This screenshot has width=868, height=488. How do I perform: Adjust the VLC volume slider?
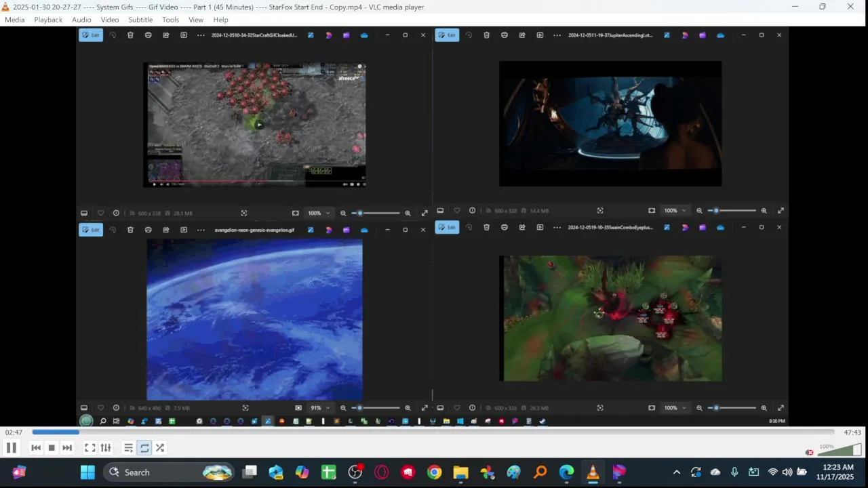840,449
